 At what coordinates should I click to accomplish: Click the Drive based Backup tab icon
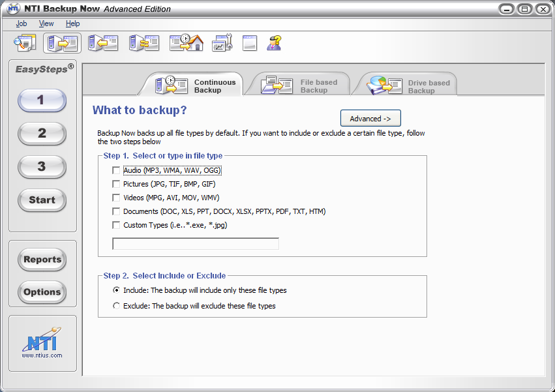(x=384, y=85)
